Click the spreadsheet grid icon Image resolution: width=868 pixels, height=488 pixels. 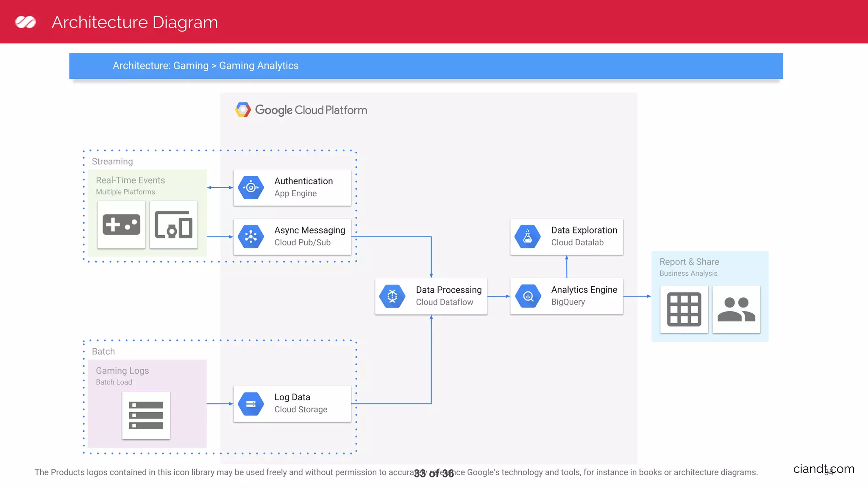tap(684, 309)
